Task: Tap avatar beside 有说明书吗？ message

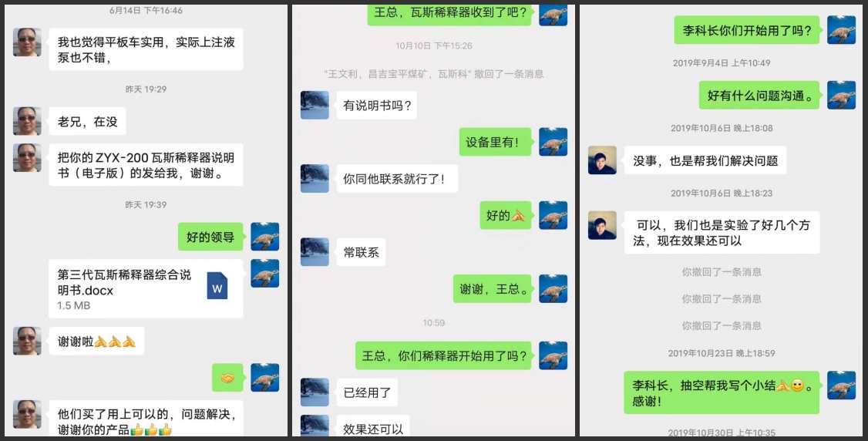Action: (315, 105)
